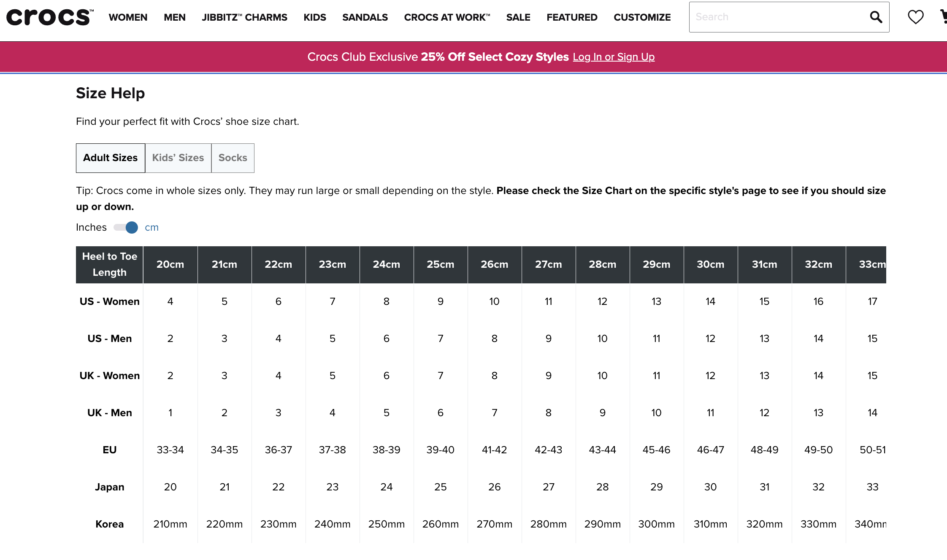The image size is (947, 560).
Task: Open the Crocs at Work menu
Action: click(x=446, y=17)
